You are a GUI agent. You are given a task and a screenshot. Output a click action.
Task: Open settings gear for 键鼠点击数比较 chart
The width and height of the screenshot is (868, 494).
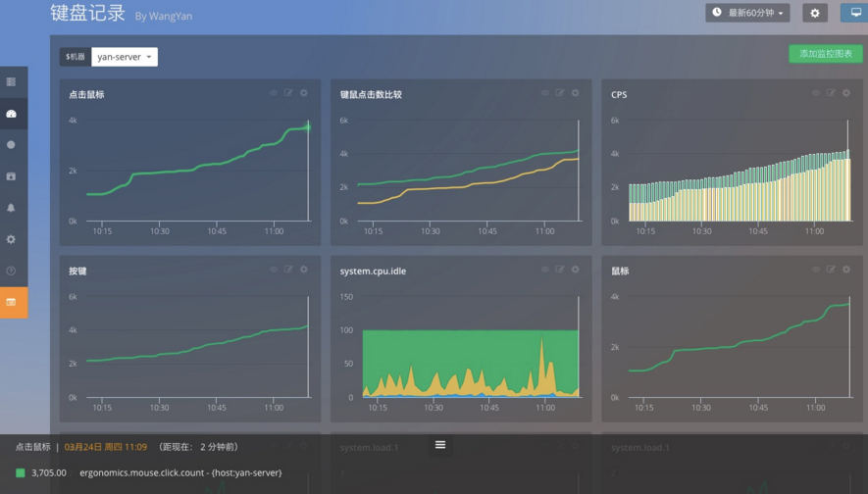point(575,93)
